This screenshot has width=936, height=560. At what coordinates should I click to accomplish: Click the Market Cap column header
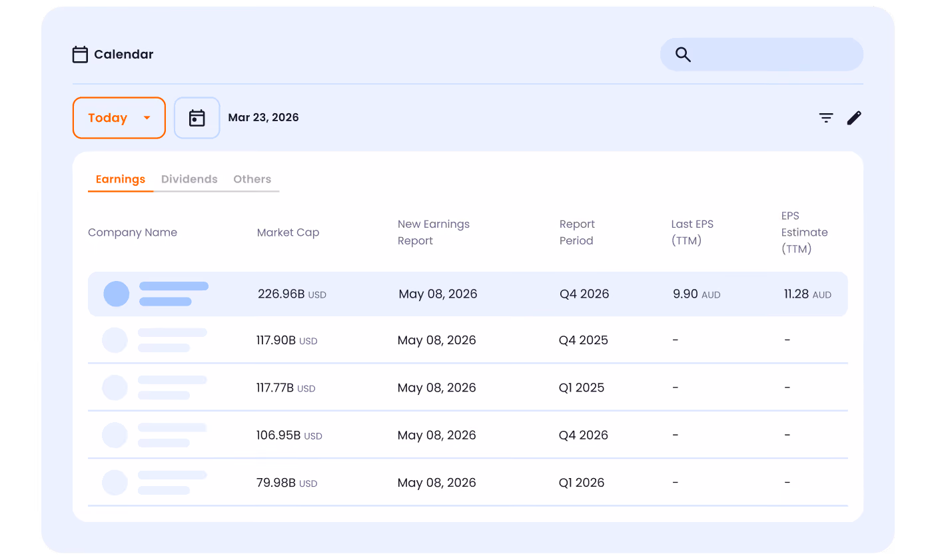click(x=288, y=232)
